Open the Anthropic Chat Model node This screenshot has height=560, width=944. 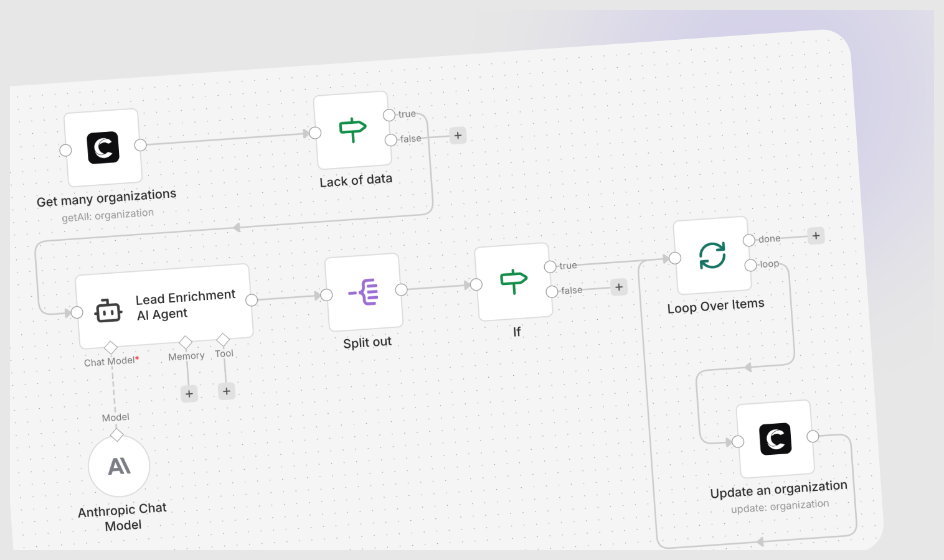[x=119, y=466]
